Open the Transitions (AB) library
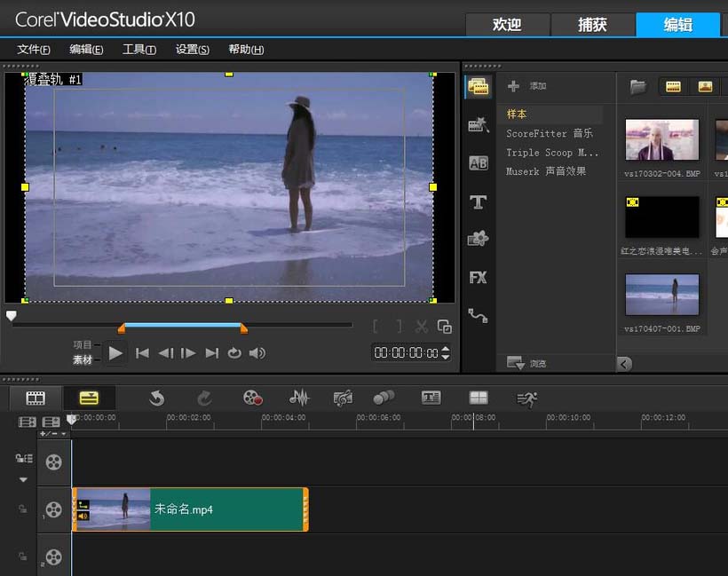 479,163
